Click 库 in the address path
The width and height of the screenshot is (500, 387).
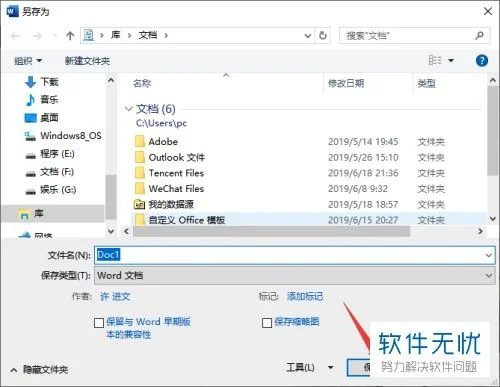[115, 35]
